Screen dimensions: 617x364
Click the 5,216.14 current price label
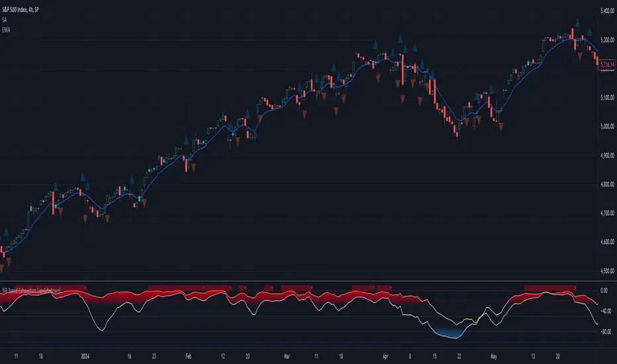[607, 64]
